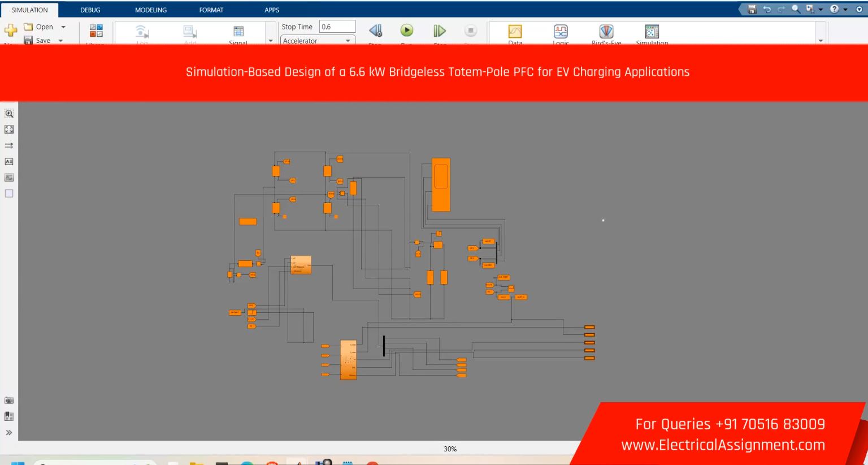868x465 pixels.
Task: Click the Run simulation play button
Action: (406, 31)
